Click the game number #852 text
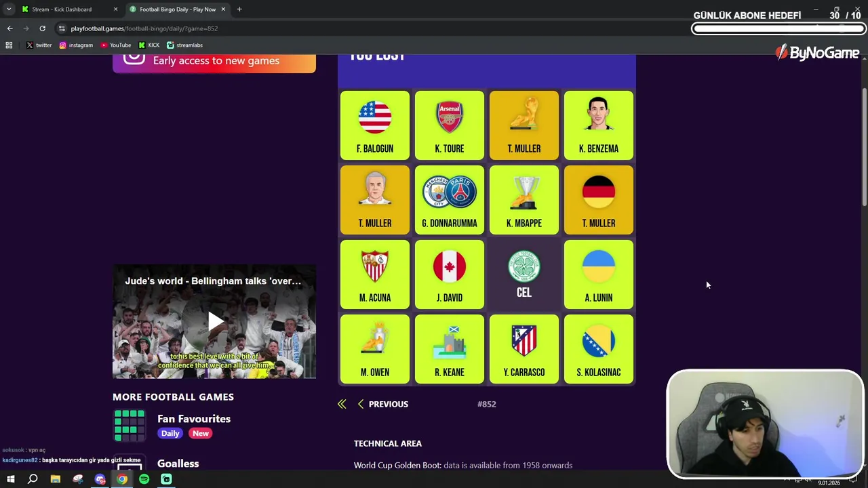 487,404
